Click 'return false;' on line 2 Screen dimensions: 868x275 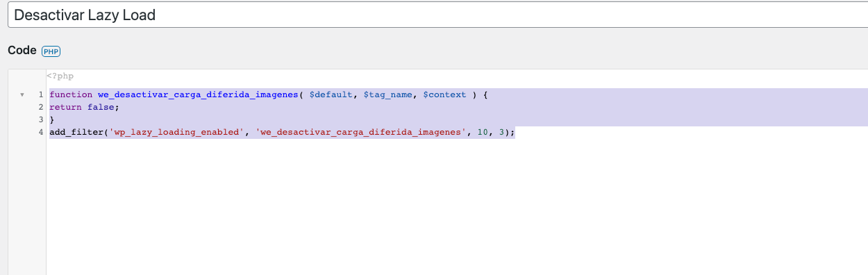85,107
